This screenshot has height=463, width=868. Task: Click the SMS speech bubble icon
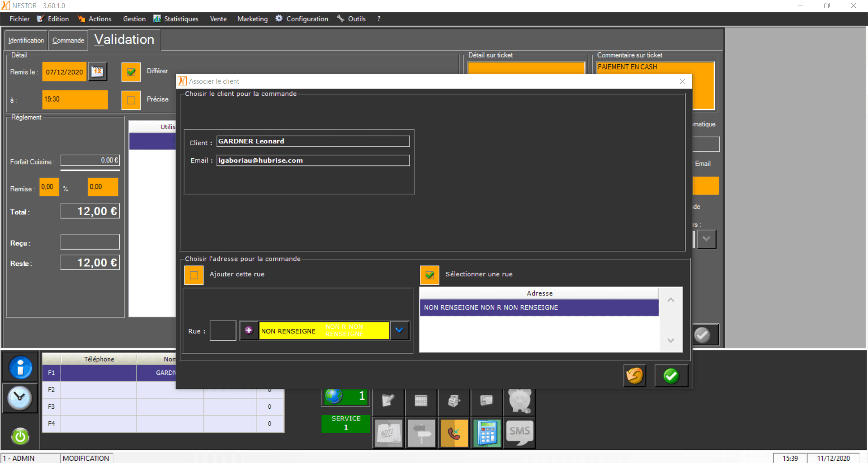[x=519, y=433]
